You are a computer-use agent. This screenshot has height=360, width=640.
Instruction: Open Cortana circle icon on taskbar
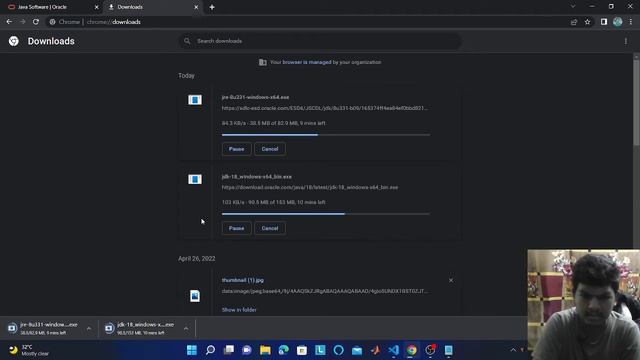pos(339,350)
